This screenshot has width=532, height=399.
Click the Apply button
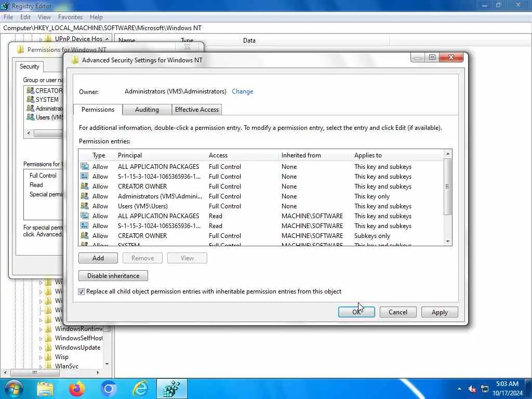tap(440, 312)
